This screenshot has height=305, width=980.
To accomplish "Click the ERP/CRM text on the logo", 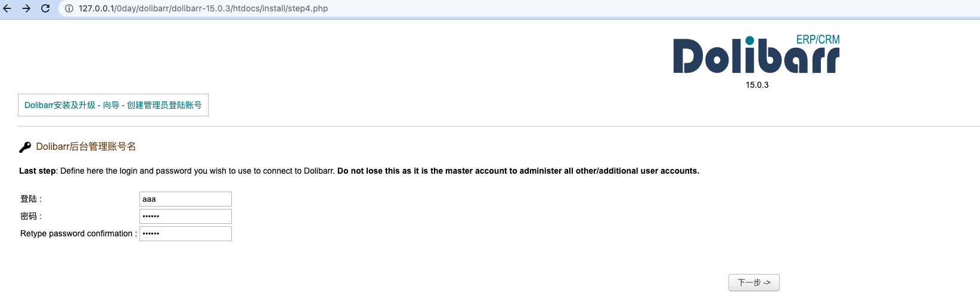I will click(x=818, y=39).
